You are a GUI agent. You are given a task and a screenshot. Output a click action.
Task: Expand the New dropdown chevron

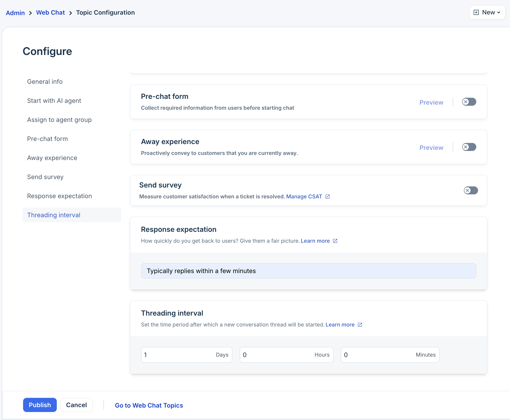499,13
